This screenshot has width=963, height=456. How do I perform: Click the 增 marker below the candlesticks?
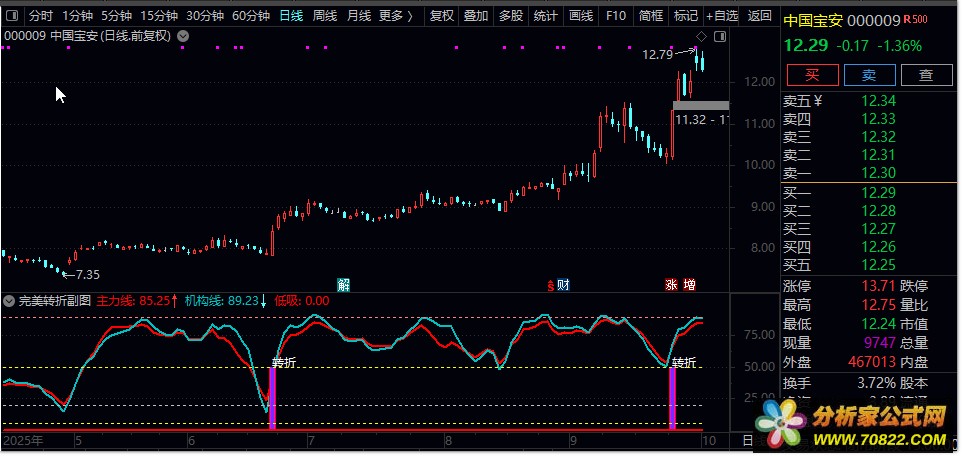click(690, 285)
